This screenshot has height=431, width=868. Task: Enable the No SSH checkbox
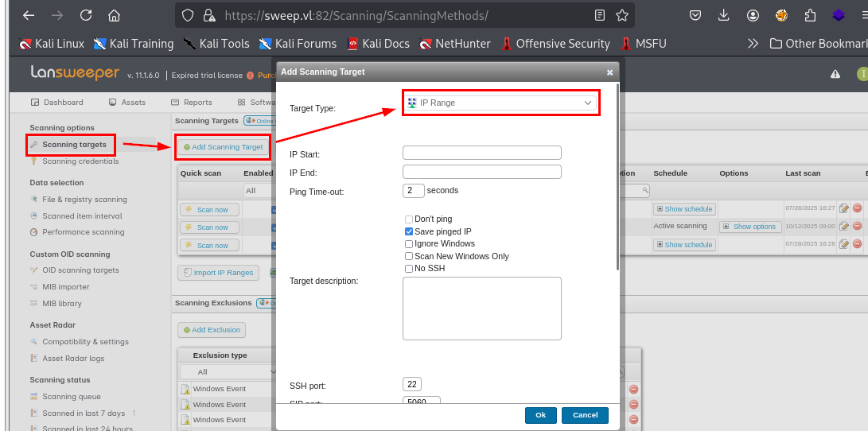(x=409, y=268)
